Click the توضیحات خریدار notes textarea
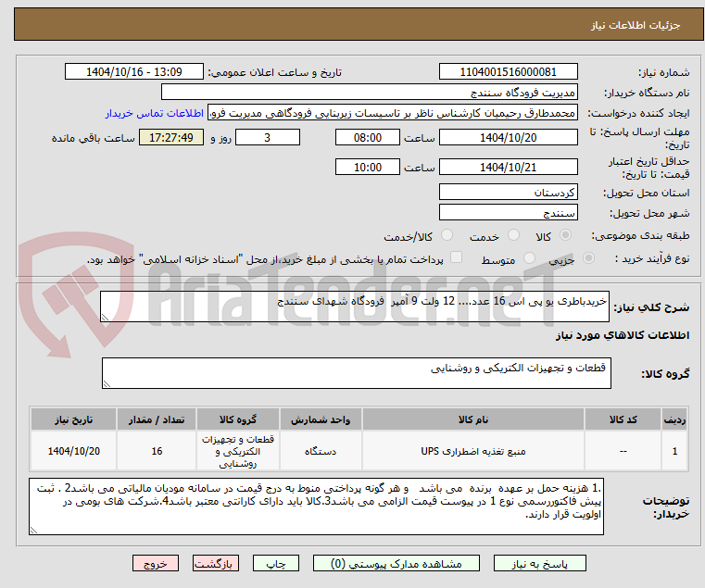This screenshot has height=588, width=705. click(316, 507)
